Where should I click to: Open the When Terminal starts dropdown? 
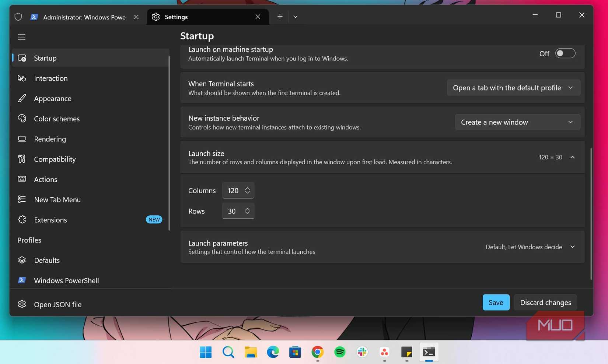pos(513,88)
